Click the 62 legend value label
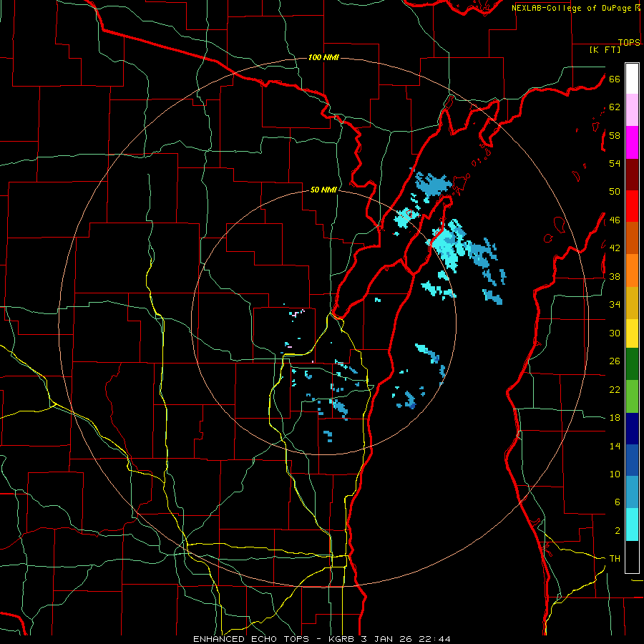The width and height of the screenshot is (644, 644). coord(615,107)
